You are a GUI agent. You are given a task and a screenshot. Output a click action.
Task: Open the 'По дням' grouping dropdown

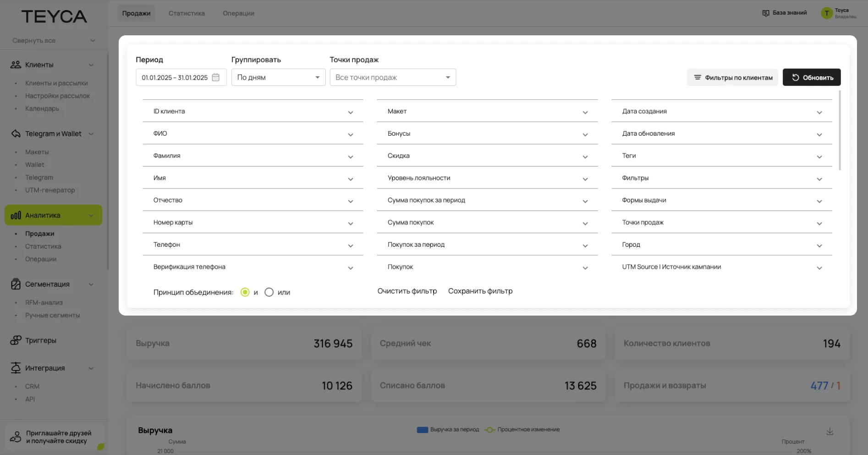(278, 78)
